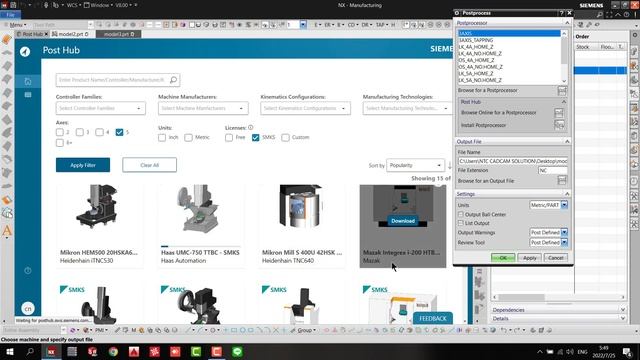Click the NX app icon in taskbar
Image resolution: width=640 pixels, height=360 pixels.
pyautogui.click(x=51, y=351)
